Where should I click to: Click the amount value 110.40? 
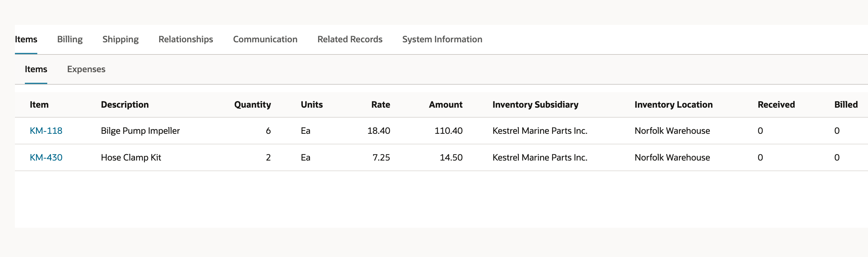tap(449, 131)
